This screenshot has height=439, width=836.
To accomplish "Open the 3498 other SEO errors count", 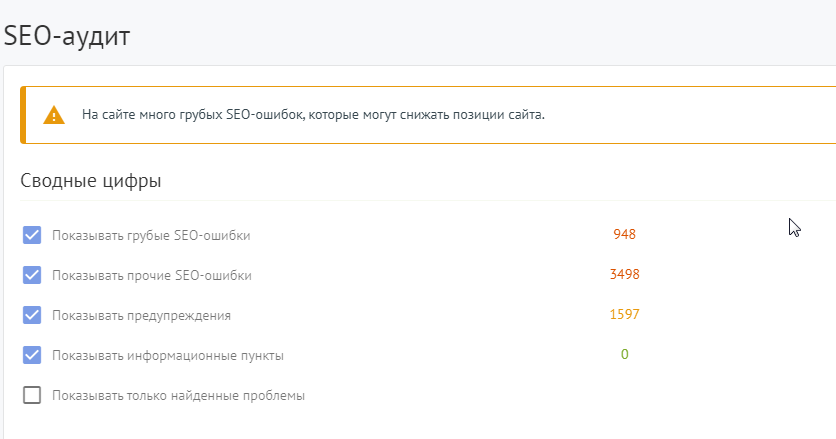I will tap(625, 275).
